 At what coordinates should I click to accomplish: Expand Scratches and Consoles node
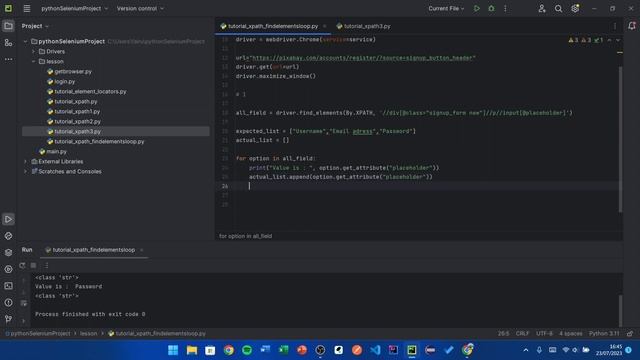tap(25, 171)
